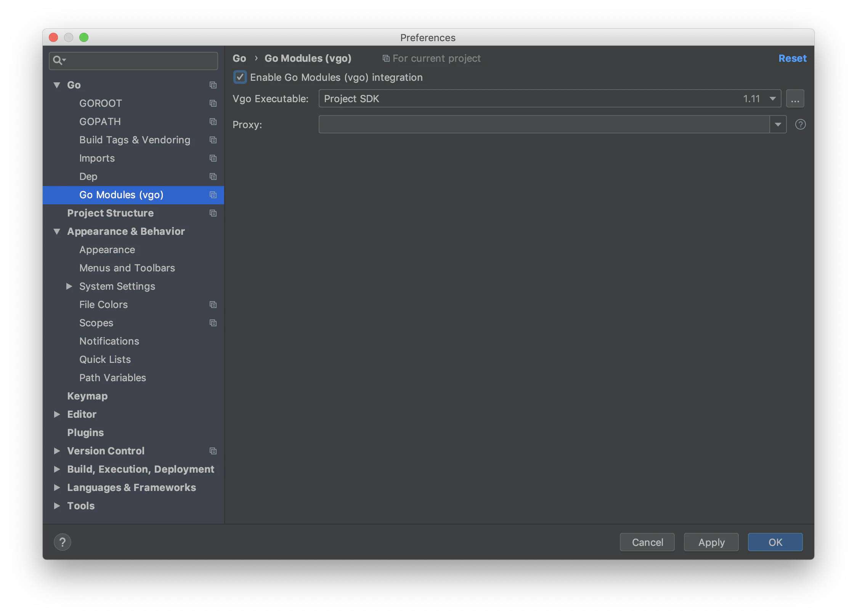Viewport: 857px width, 616px height.
Task: Toggle Enable Go Modules (vgo) integration checkbox
Action: [240, 77]
